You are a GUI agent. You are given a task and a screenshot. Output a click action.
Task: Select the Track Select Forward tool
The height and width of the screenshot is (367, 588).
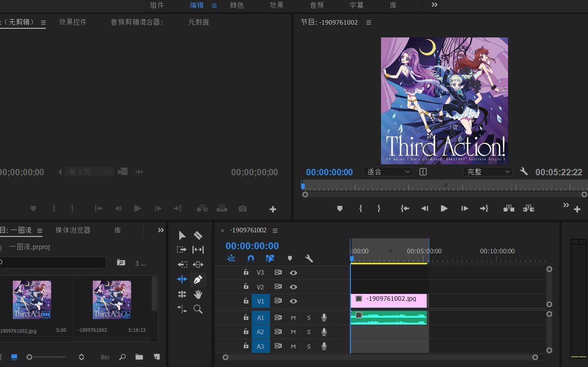tap(182, 250)
